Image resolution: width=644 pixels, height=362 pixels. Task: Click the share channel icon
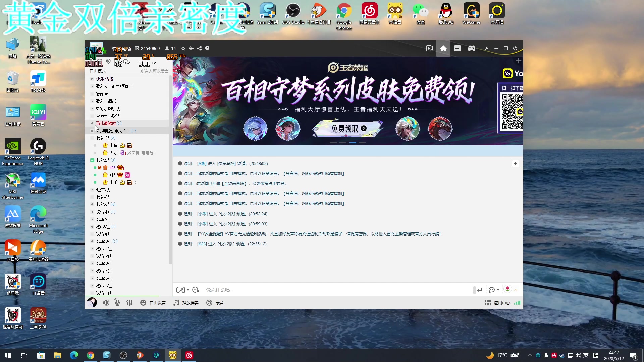tap(199, 48)
